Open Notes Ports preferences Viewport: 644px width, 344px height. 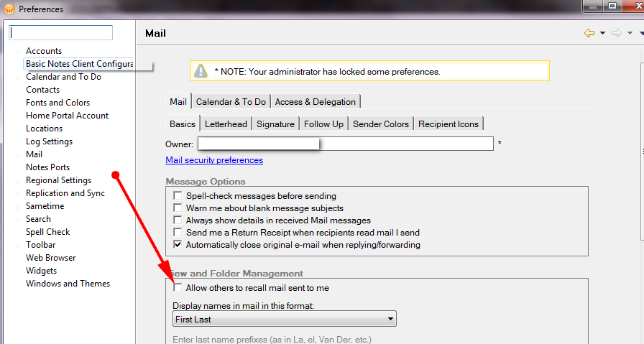pos(47,167)
